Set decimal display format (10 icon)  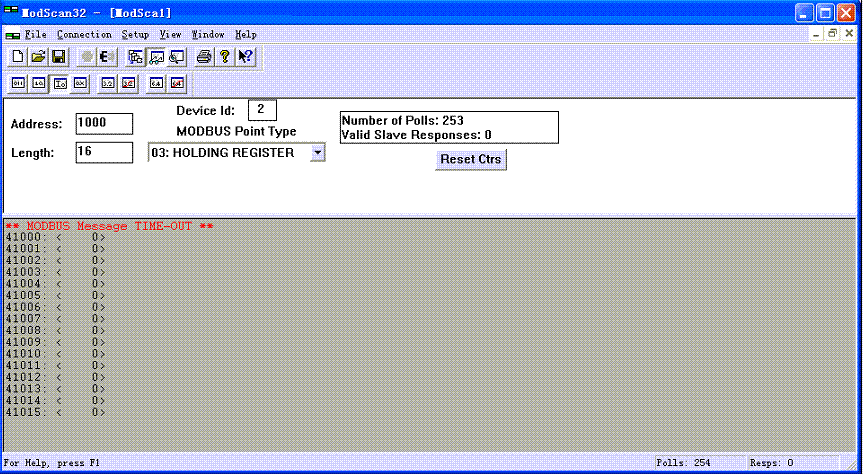tap(39, 84)
